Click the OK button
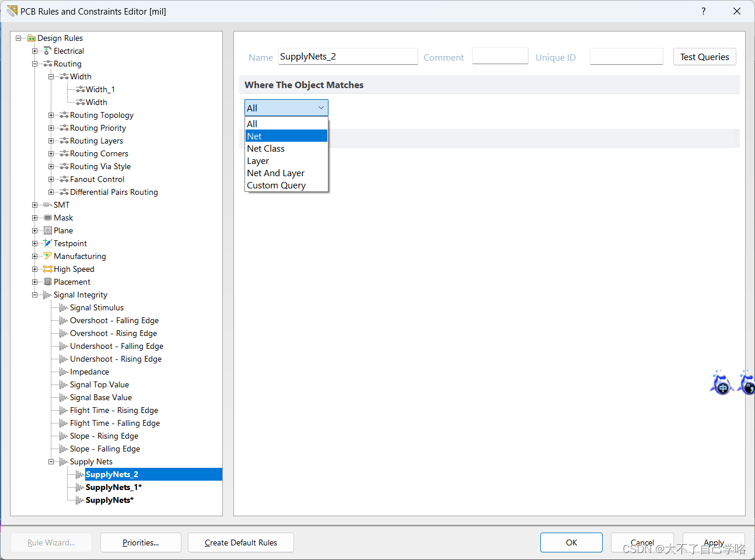Screen dimensions: 755x560 571,542
